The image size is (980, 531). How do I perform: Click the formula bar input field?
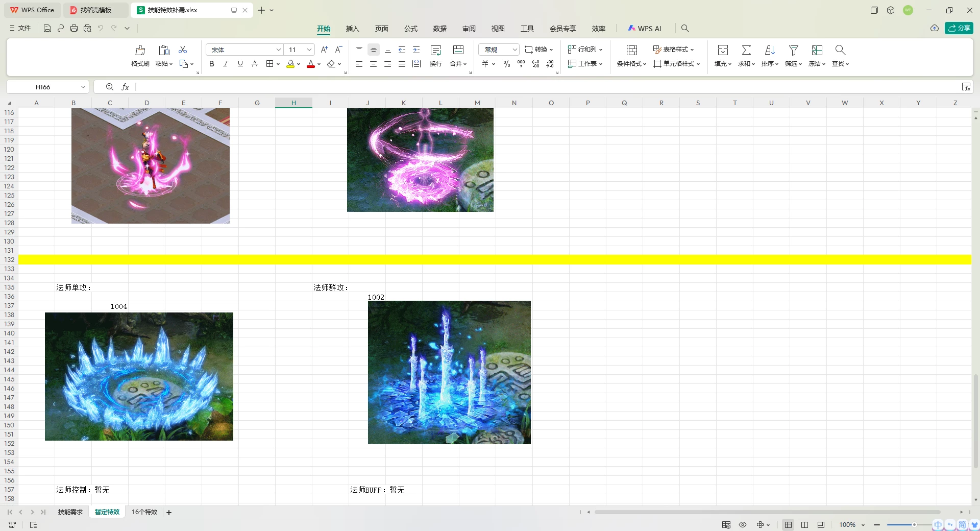tap(547, 87)
